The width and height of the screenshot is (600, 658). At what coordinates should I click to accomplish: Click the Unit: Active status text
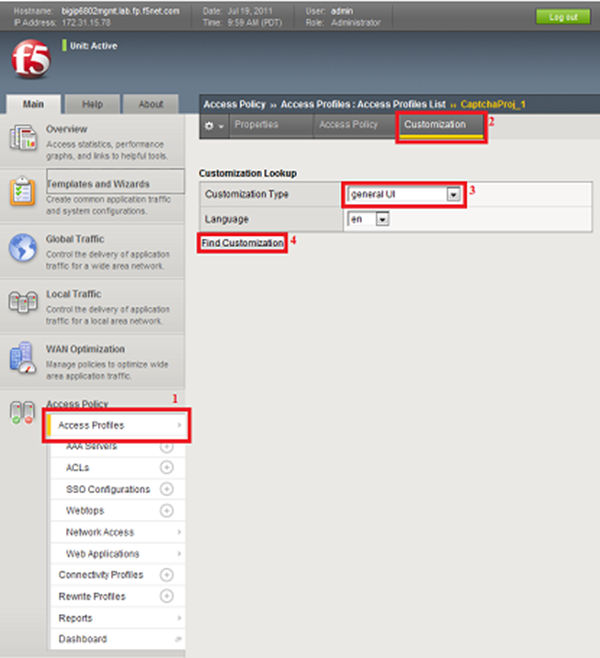coord(94,46)
